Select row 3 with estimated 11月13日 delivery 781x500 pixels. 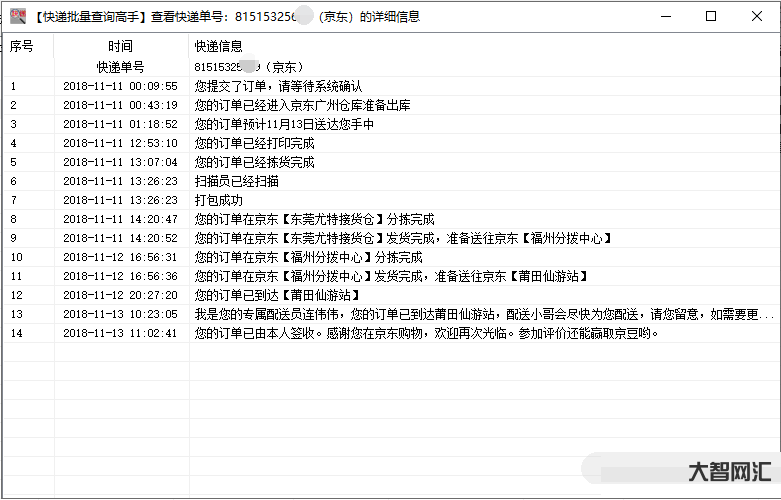[284, 124]
